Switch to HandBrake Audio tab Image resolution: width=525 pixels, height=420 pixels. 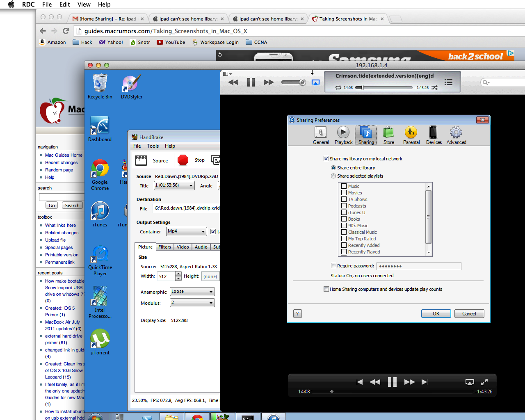(x=201, y=247)
